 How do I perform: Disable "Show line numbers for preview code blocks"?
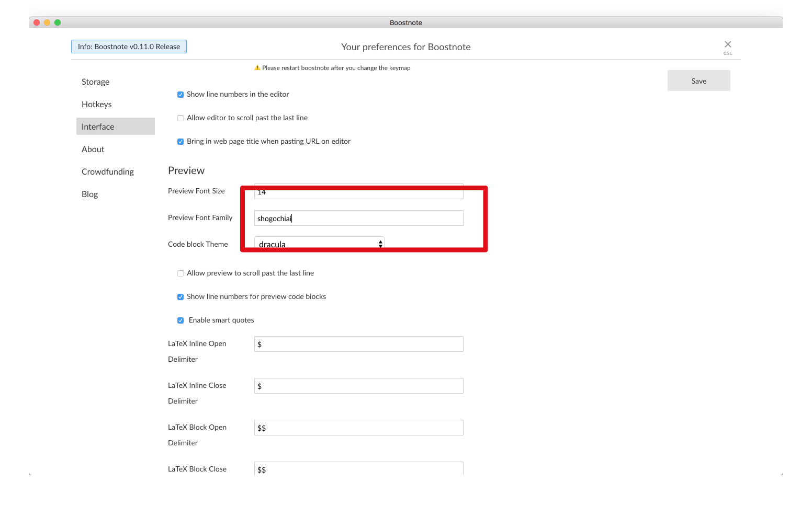pos(181,296)
